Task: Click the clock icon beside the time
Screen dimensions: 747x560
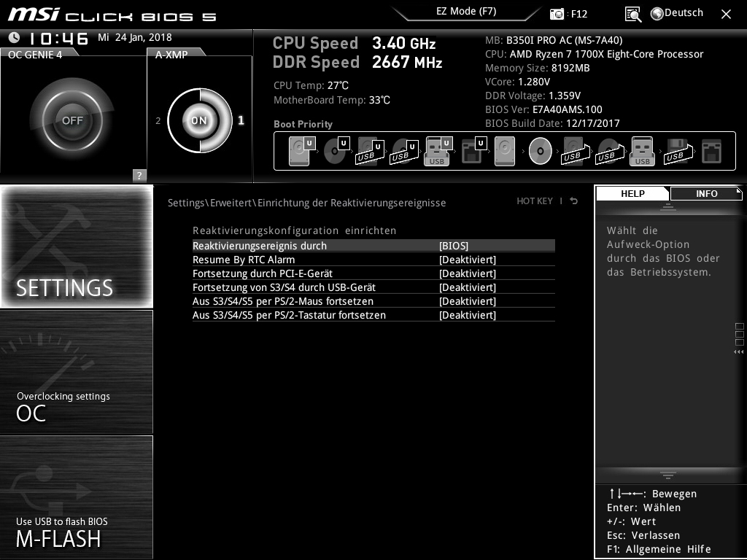Action: 15,37
